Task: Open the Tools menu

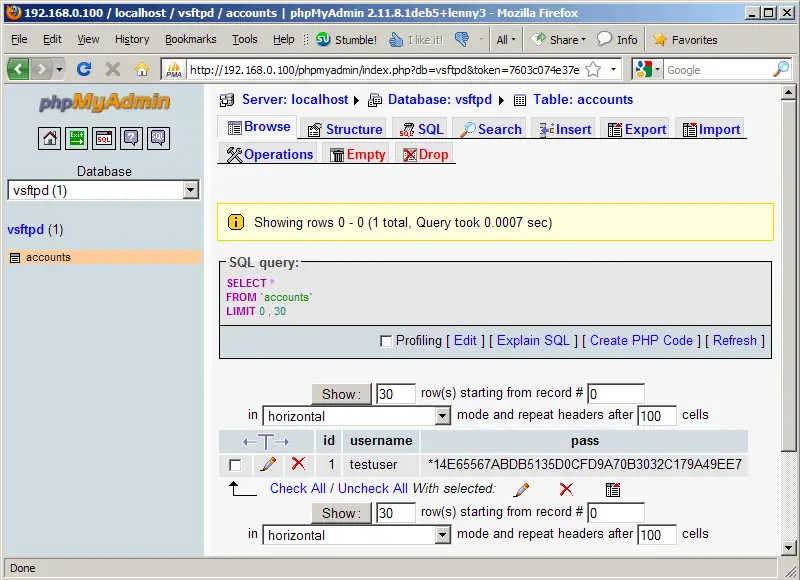Action: click(x=244, y=39)
